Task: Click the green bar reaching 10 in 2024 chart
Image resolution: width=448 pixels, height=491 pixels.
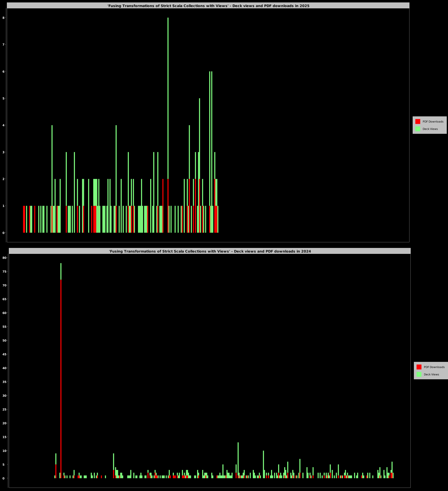Action: pos(263,462)
